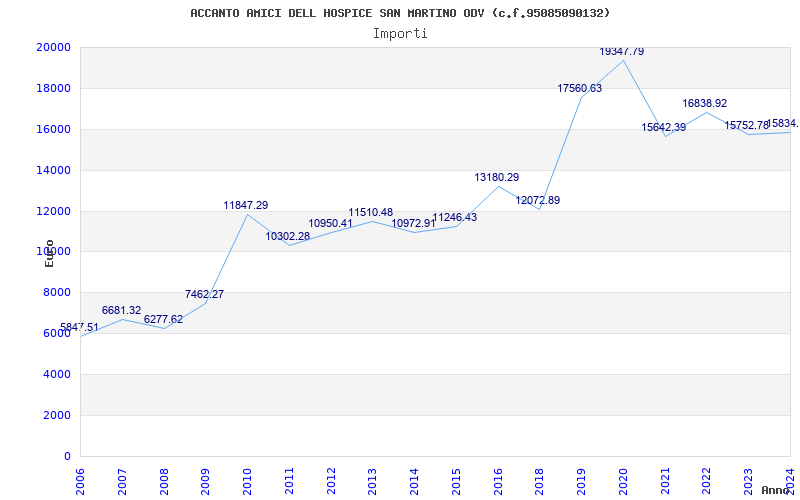Image resolution: width=800 pixels, height=500 pixels.
Task: Click the x-axis year 2013
Action: (372, 481)
